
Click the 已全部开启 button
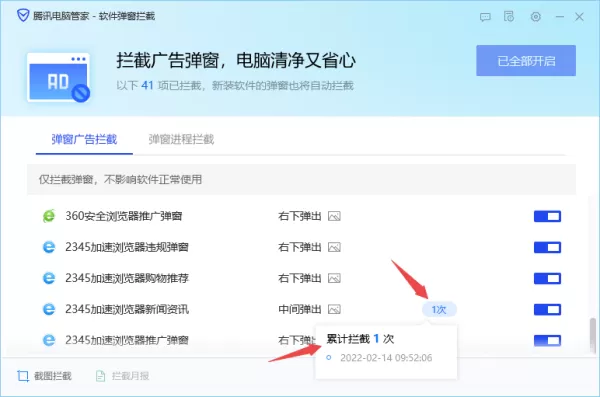(526, 60)
